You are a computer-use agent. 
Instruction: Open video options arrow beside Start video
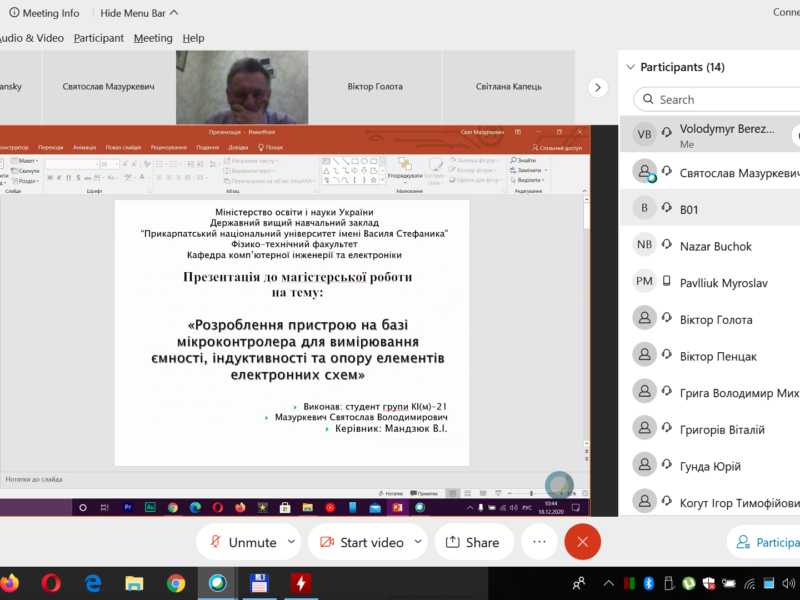click(x=419, y=541)
